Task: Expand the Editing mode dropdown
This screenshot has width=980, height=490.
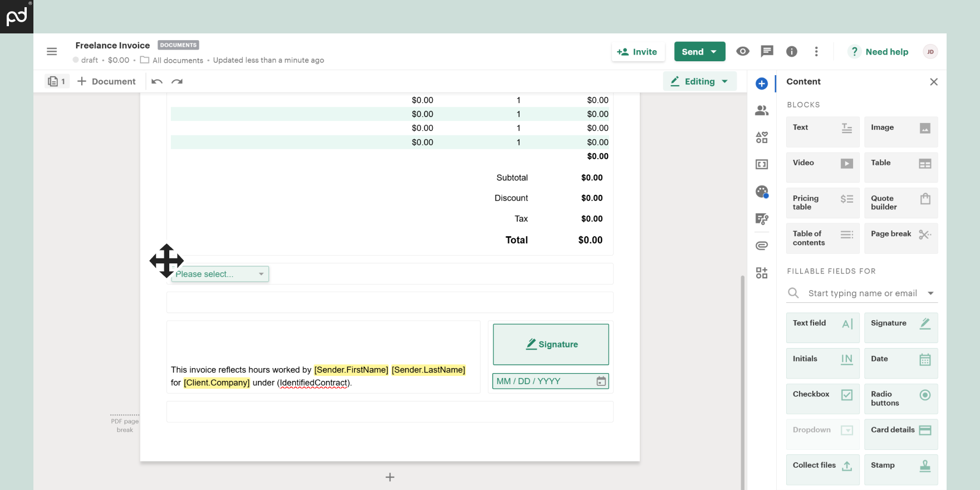Action: (x=699, y=81)
